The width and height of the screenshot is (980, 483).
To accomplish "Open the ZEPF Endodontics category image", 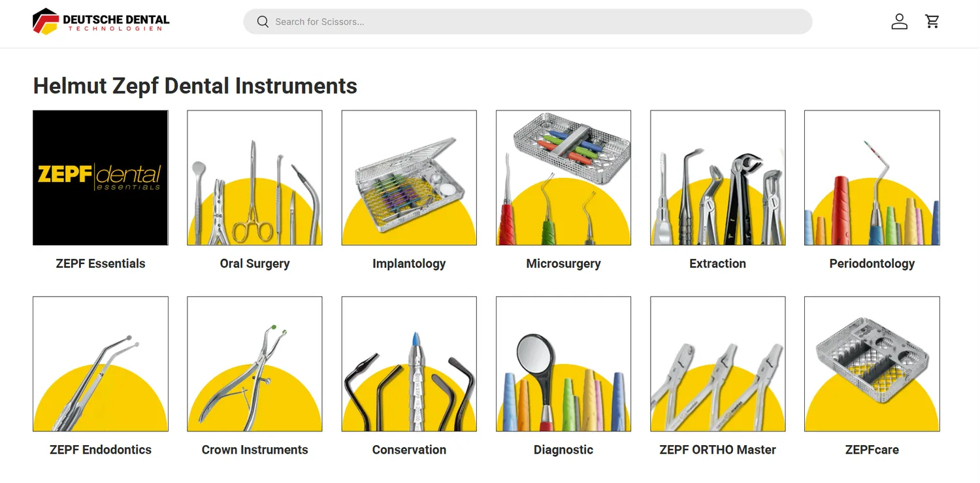I will 101,364.
